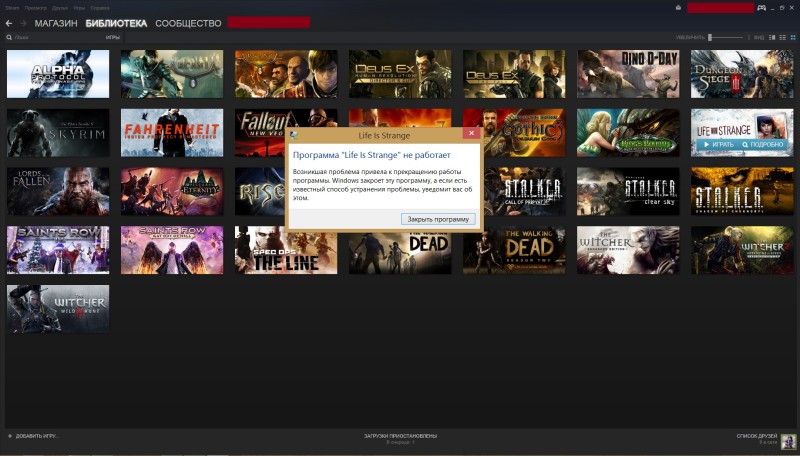Image resolution: width=800 pixels, height=456 pixels.
Task: Select the first Walking Dead tile
Action: [x=400, y=254]
